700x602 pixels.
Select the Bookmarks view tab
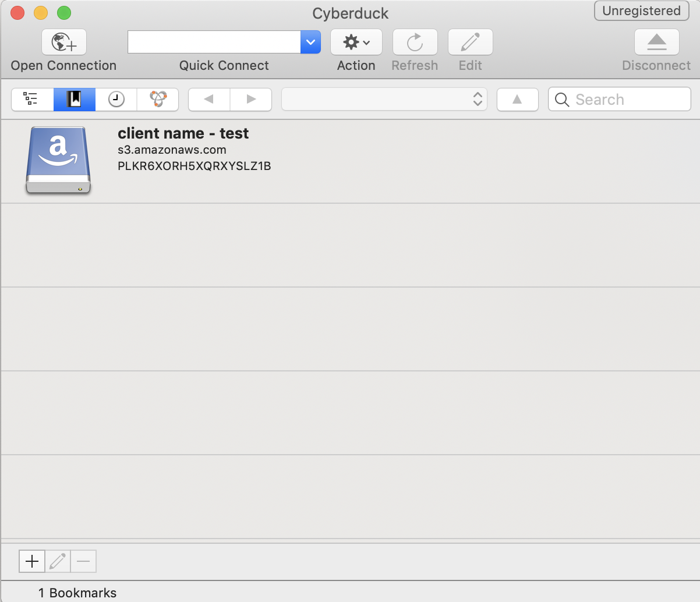(x=75, y=100)
